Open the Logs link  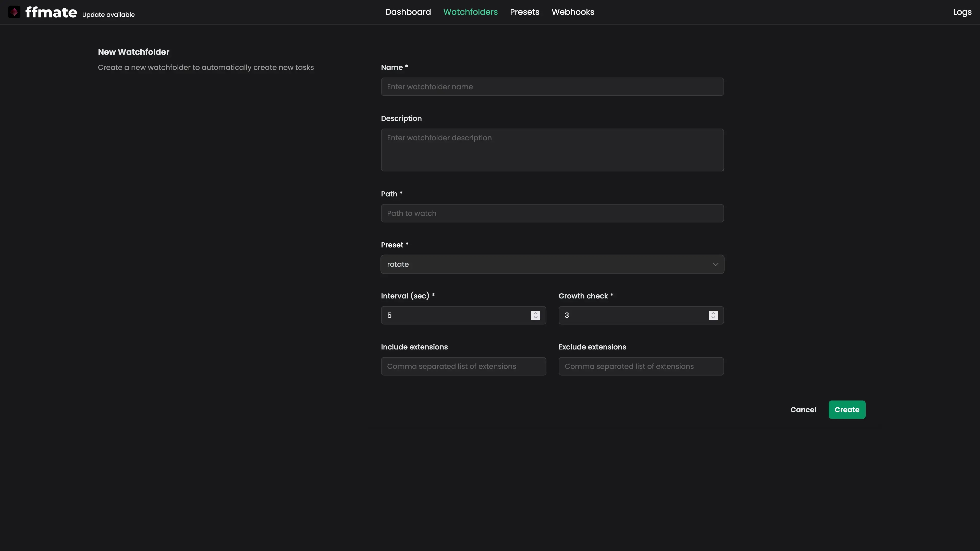click(x=962, y=12)
